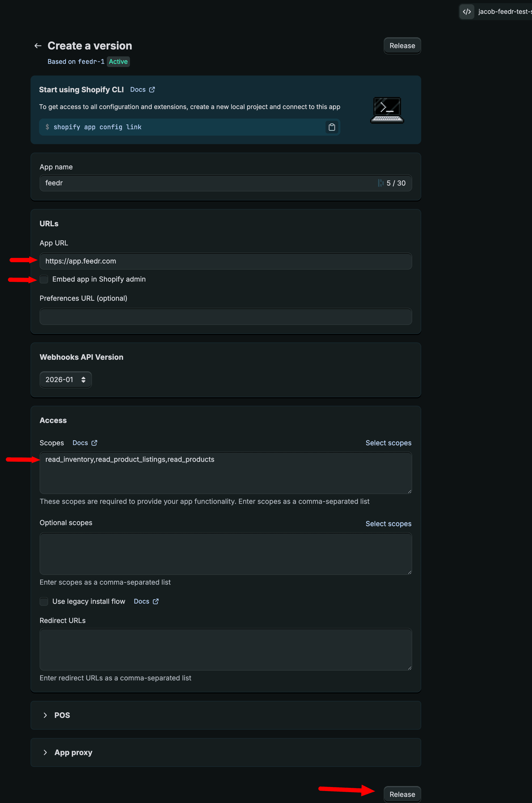
Task: Click into the App URL field
Action: pos(226,261)
